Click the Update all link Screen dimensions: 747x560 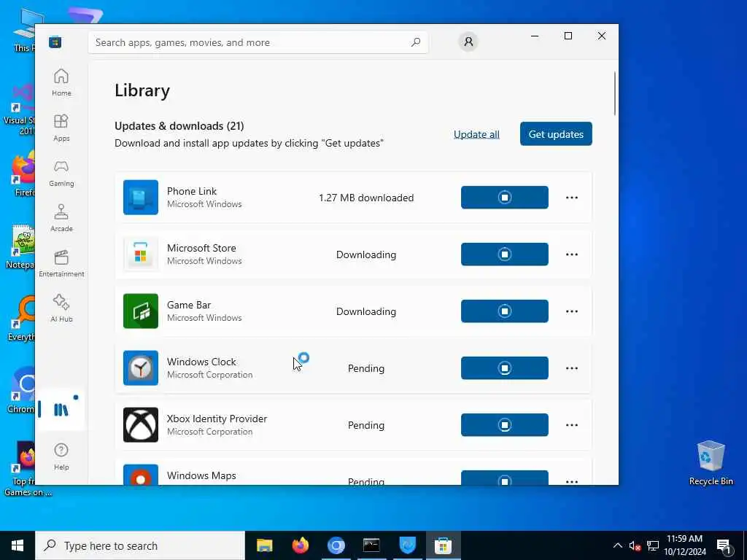pyautogui.click(x=476, y=134)
